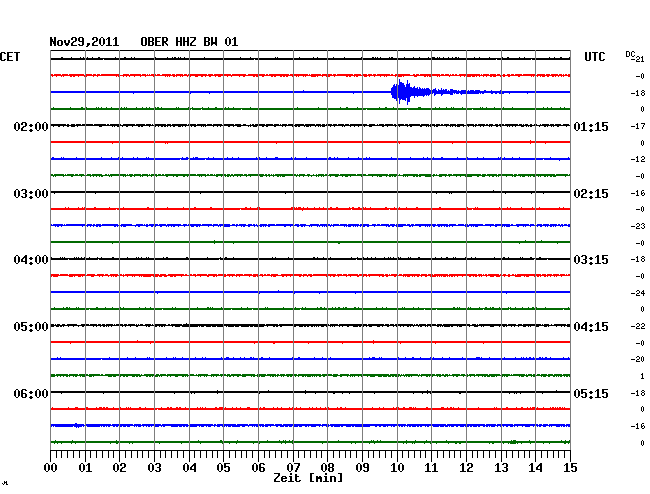Click the 02:15 UTC time label
The width and height of the screenshot is (650, 494).
click(x=591, y=194)
